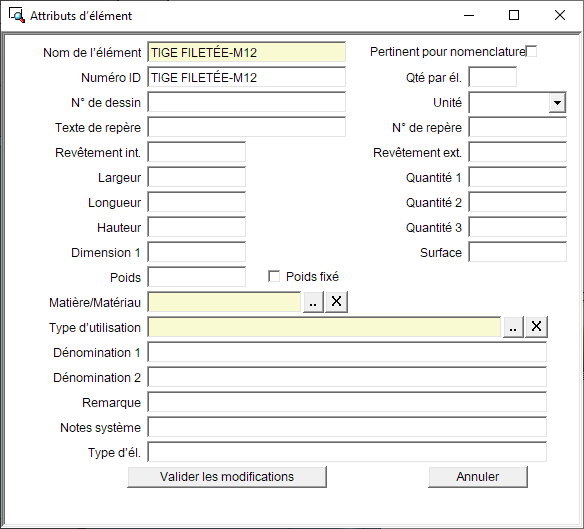Clear Type d'utilisation with its X button
This screenshot has height=529, width=584.
pos(536,327)
